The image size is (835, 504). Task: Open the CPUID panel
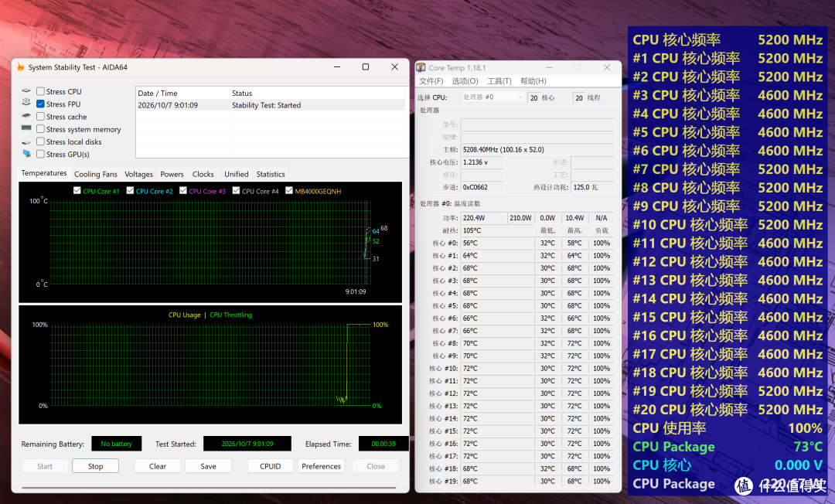coord(270,466)
